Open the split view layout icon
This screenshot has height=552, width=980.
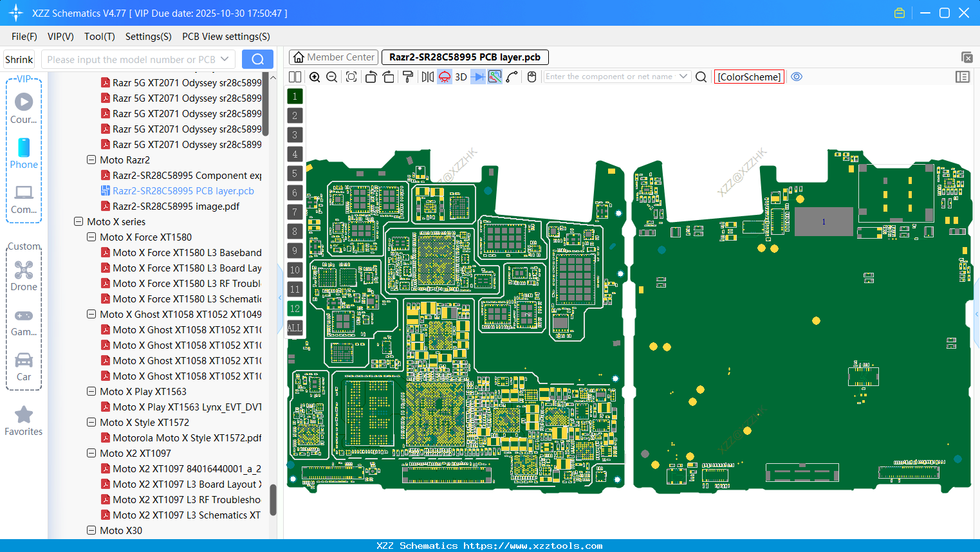tap(295, 77)
